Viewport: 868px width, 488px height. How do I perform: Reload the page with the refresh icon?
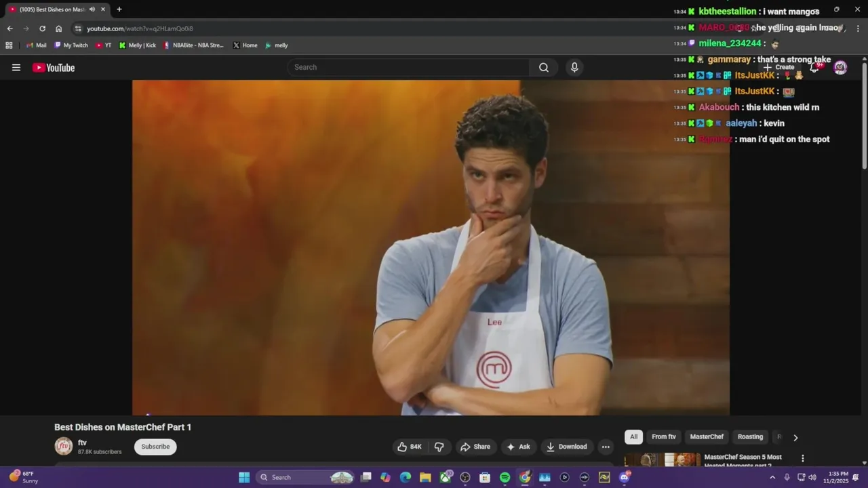[x=42, y=28]
